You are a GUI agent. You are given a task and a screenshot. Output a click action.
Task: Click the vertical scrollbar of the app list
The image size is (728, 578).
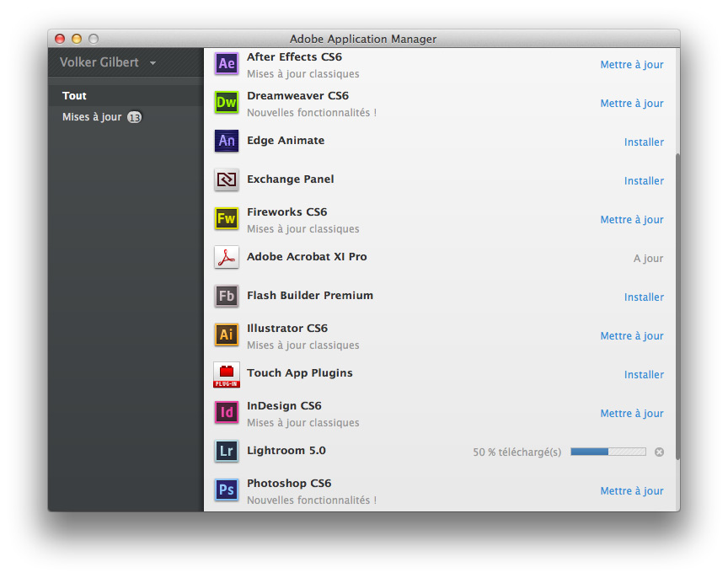(677, 307)
